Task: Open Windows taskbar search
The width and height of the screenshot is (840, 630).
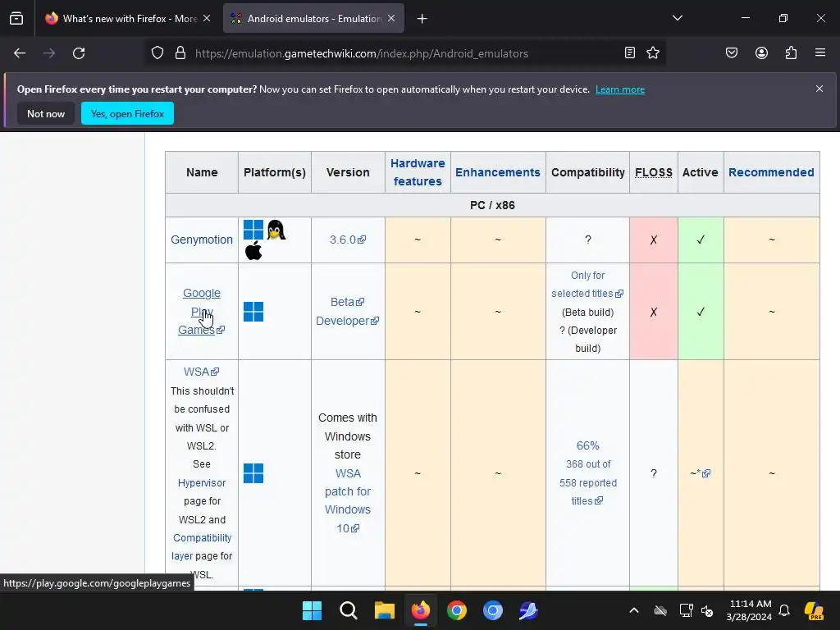Action: coord(348,610)
